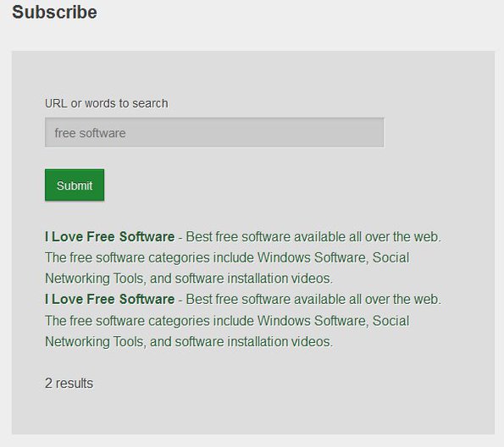Screen dimensions: 504x447
Task: Open the first 'I Love Free Software' link
Action: 110,237
